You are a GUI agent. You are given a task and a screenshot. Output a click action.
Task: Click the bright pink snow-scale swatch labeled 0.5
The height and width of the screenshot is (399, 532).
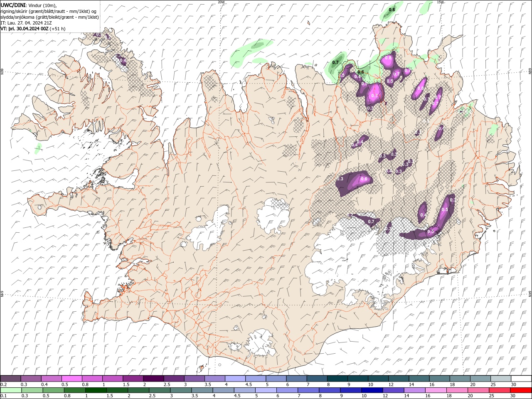71,379
